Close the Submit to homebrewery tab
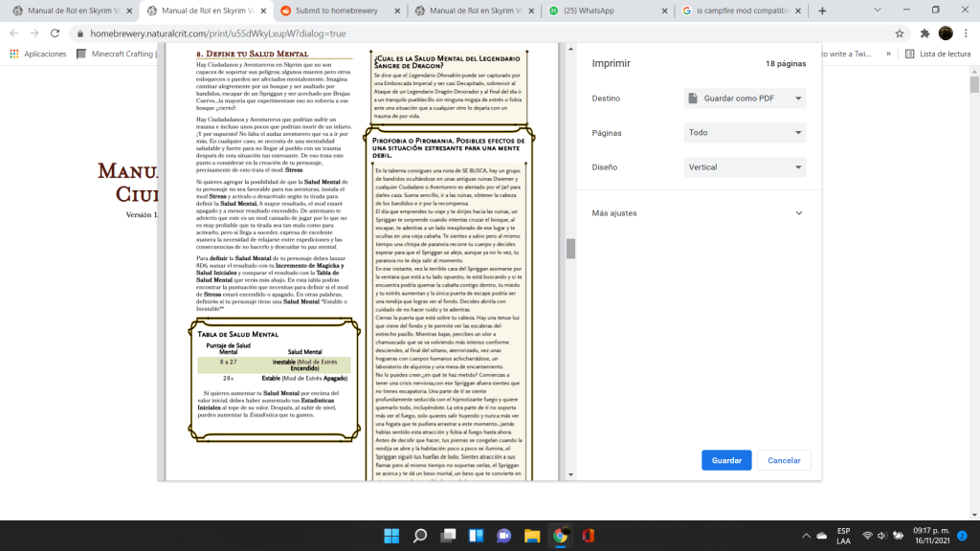980x551 pixels. (x=397, y=11)
